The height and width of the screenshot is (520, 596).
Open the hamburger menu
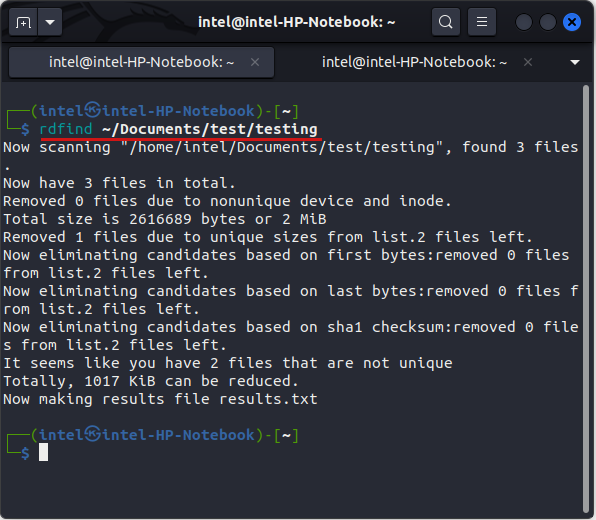click(482, 22)
